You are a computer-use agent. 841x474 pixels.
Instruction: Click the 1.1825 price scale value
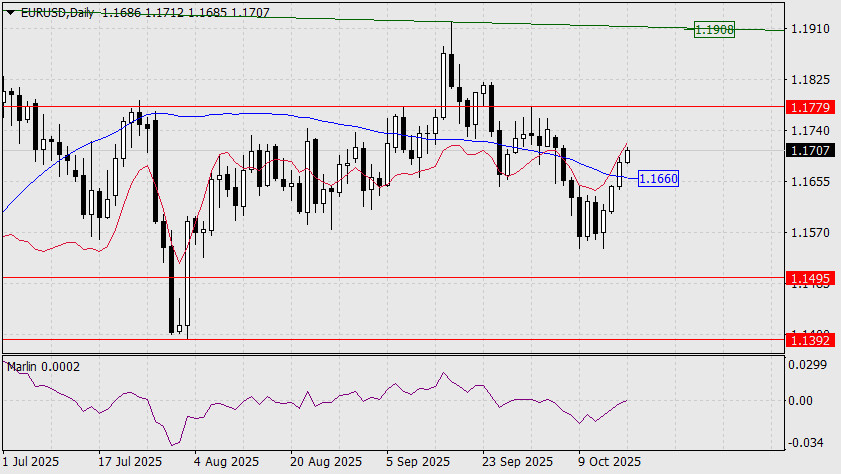point(810,80)
